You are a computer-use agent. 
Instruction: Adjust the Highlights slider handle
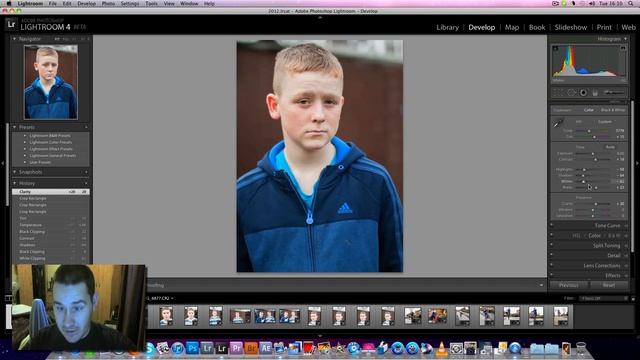[x=584, y=169]
